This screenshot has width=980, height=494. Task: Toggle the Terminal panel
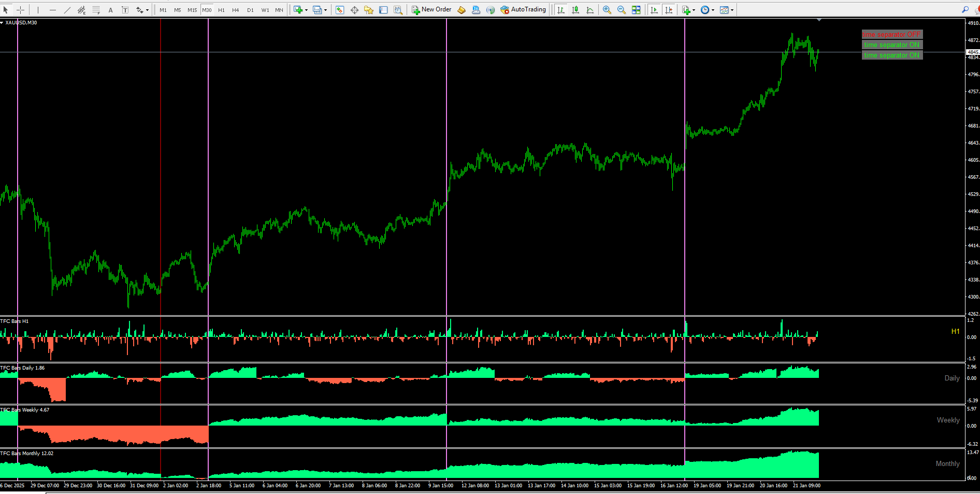pyautogui.click(x=383, y=10)
